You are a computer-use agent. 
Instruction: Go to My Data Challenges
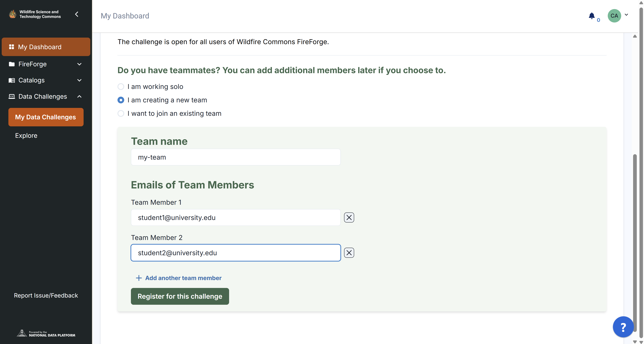click(x=46, y=117)
